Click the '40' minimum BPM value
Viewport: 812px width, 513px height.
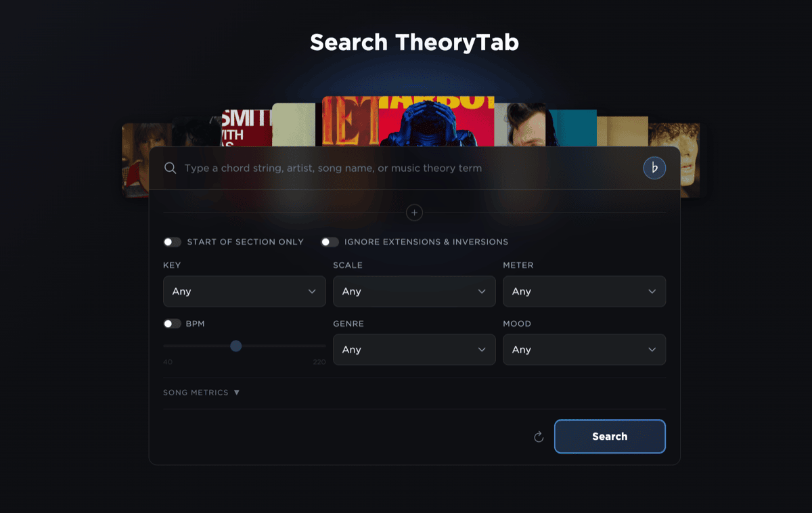168,362
